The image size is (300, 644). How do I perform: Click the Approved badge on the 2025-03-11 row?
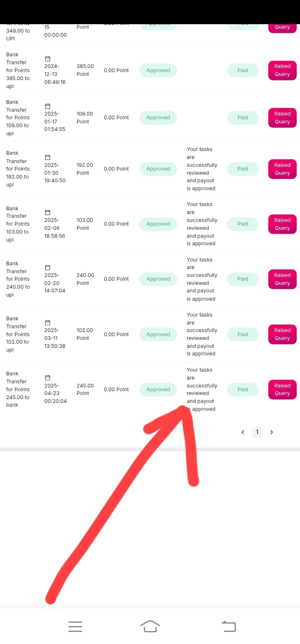tap(158, 335)
